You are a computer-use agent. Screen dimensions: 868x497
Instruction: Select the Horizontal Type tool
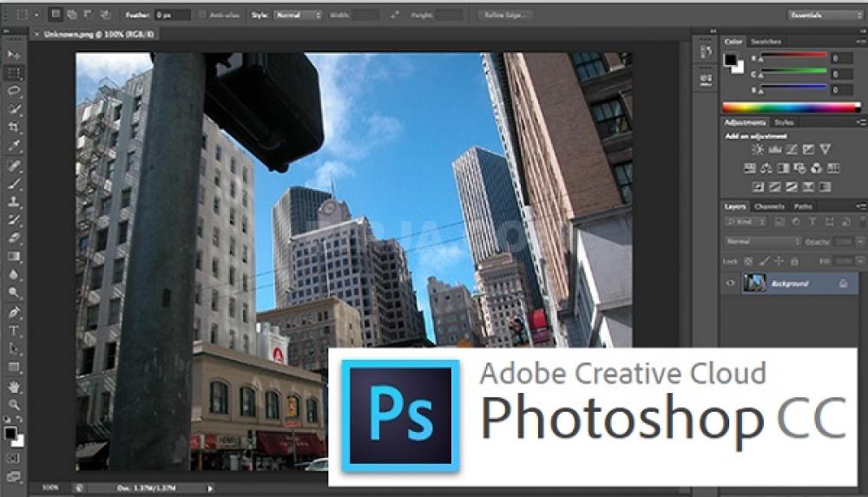click(x=14, y=330)
